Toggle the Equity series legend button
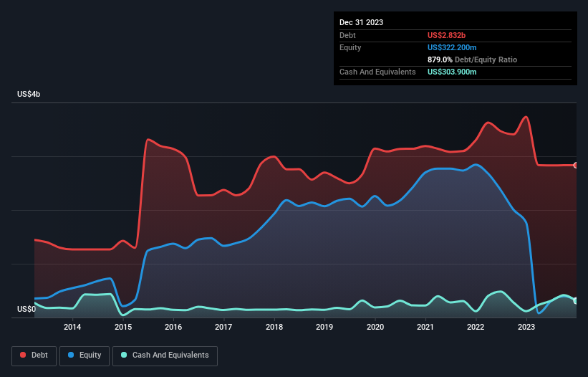This screenshot has height=377, width=588. [85, 355]
